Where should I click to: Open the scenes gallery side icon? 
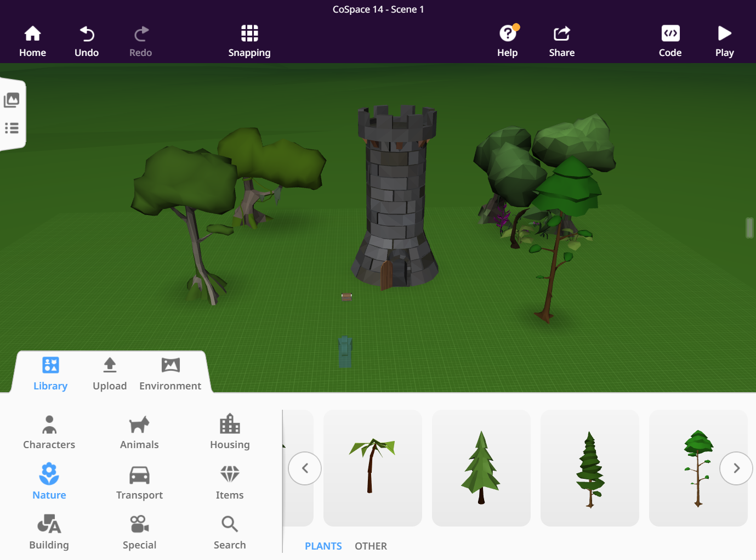pos(12,100)
